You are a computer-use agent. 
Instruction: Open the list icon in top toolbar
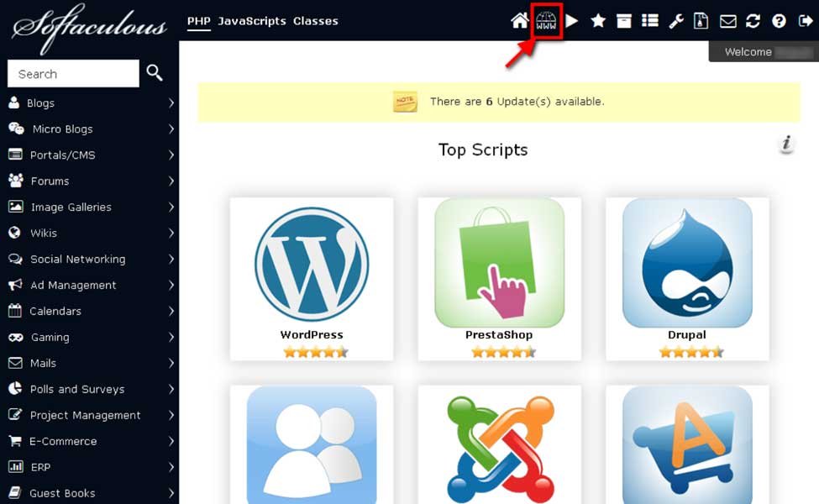pos(650,21)
